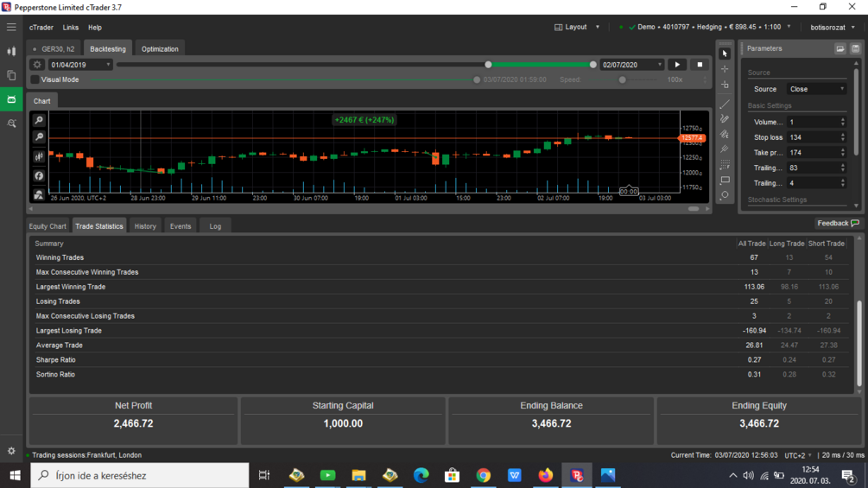The image size is (868, 488).
Task: Select the rectangle shape tool
Action: (725, 180)
